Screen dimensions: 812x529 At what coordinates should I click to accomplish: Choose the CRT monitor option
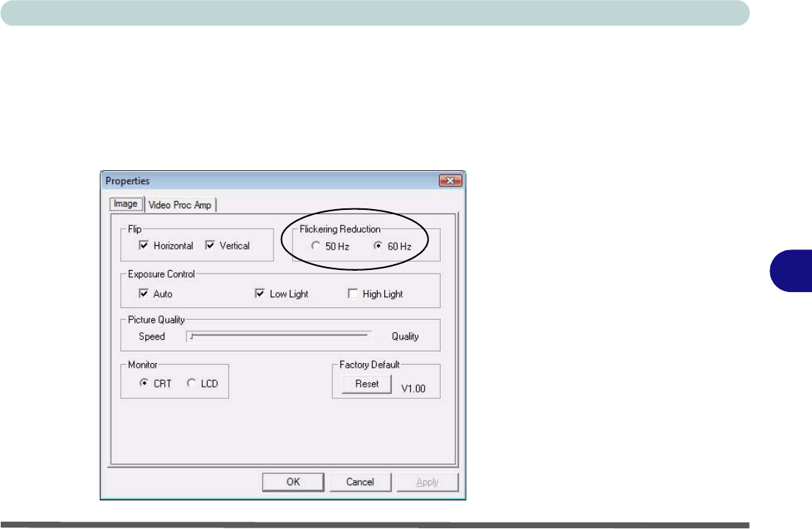click(x=144, y=383)
